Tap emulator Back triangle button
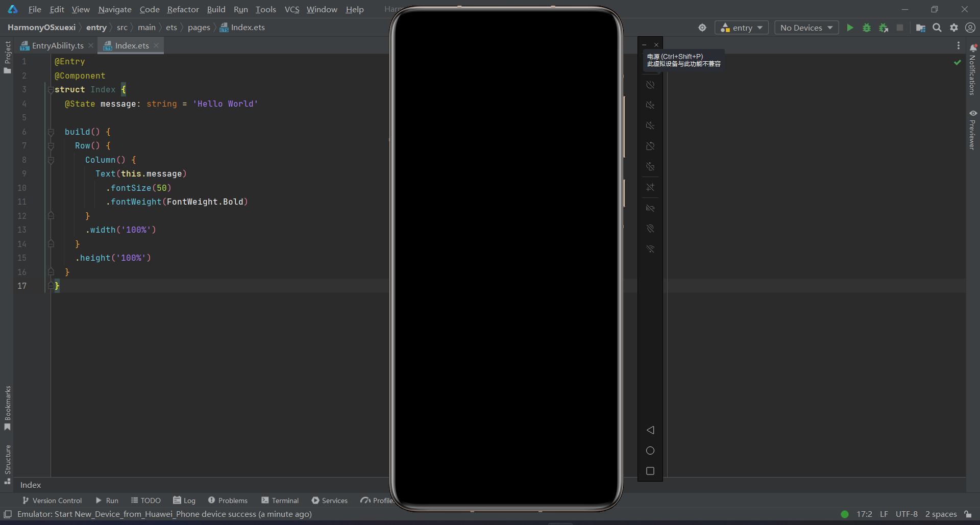This screenshot has width=980, height=525. [x=650, y=430]
